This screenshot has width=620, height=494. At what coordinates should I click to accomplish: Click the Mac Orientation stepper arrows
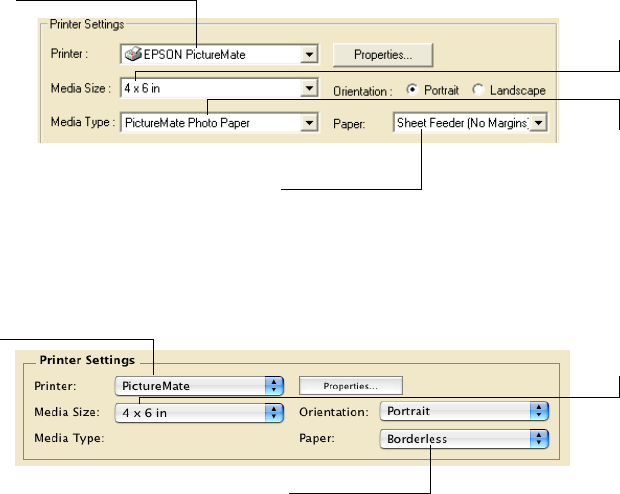(539, 411)
